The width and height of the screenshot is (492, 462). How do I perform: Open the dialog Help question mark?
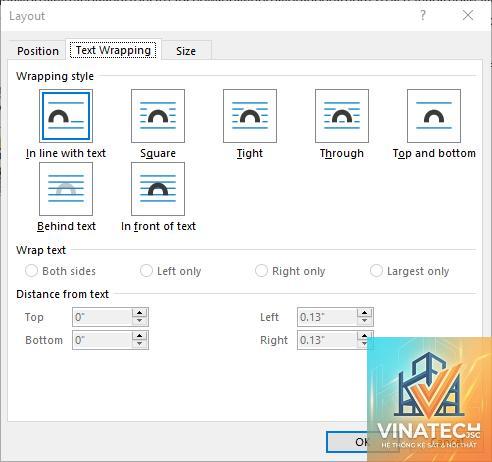click(x=423, y=15)
